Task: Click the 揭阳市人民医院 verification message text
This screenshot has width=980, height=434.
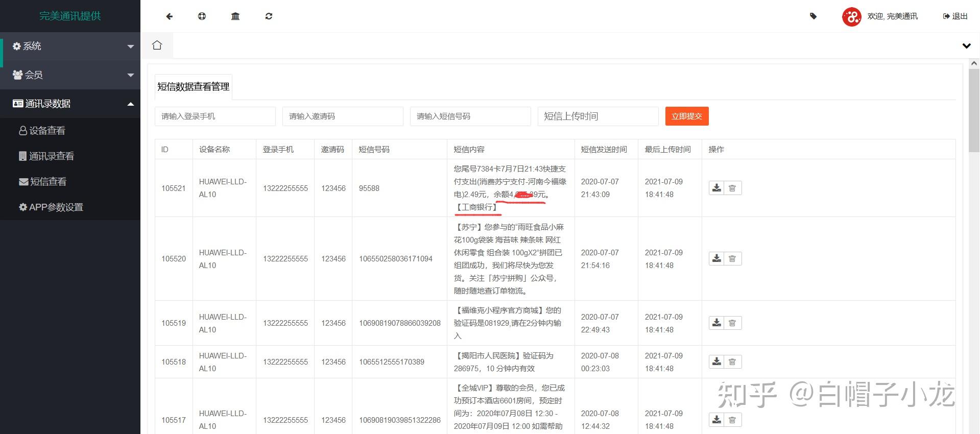Action: [x=504, y=362]
